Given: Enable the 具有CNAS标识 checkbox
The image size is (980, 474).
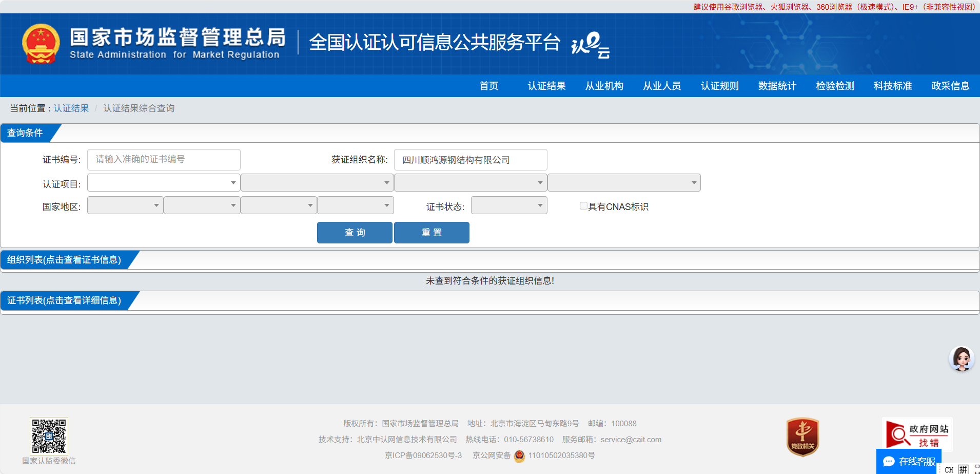Looking at the screenshot, I should coord(583,206).
